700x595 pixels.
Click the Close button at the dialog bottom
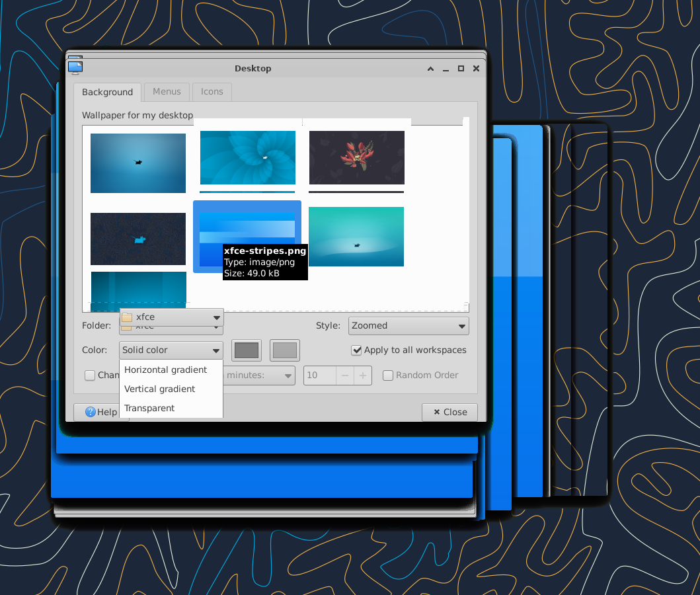click(x=449, y=413)
